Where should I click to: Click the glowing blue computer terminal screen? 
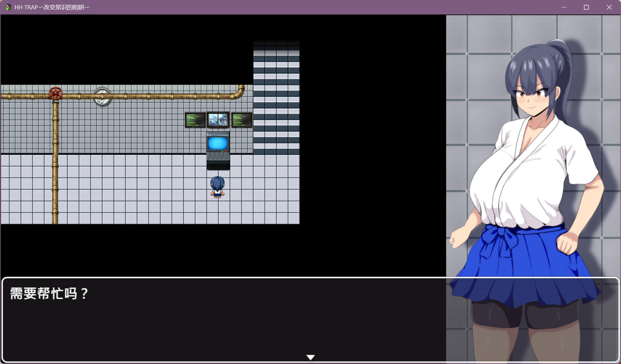218,143
